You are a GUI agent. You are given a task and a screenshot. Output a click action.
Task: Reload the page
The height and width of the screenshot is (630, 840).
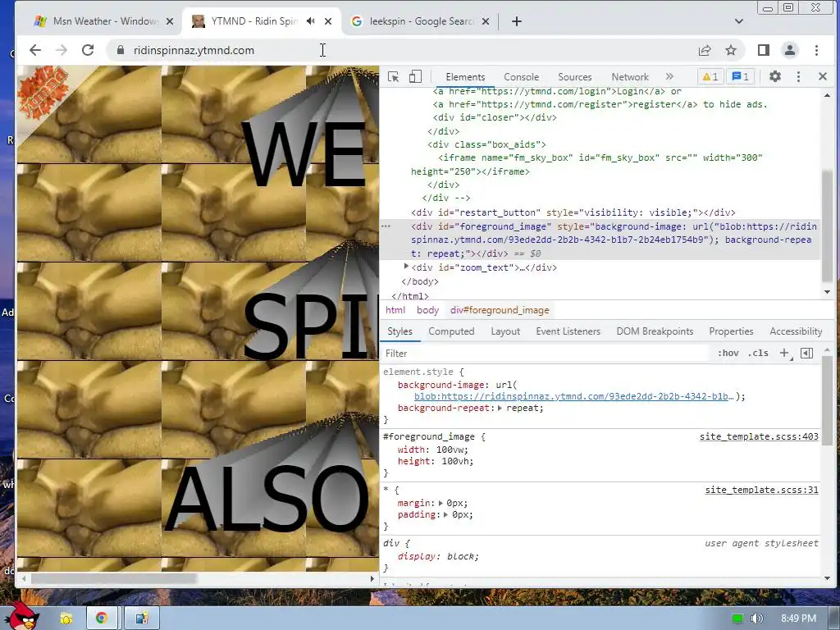tap(88, 50)
